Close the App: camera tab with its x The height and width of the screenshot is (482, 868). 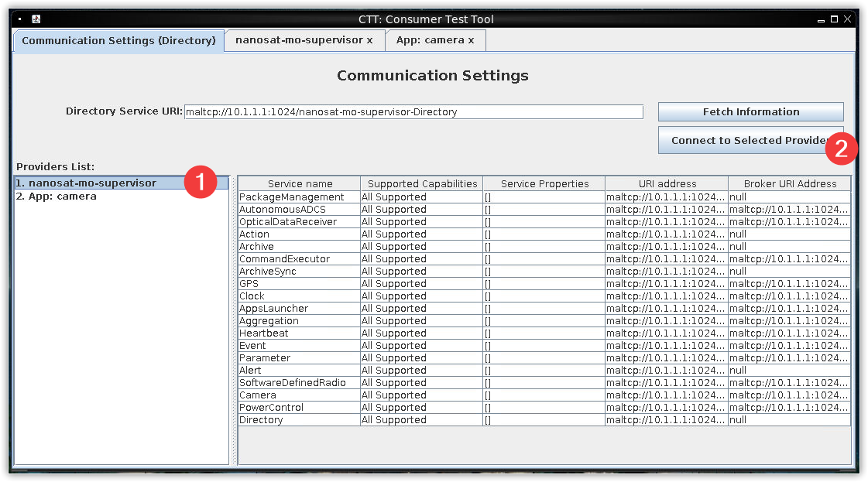(471, 40)
